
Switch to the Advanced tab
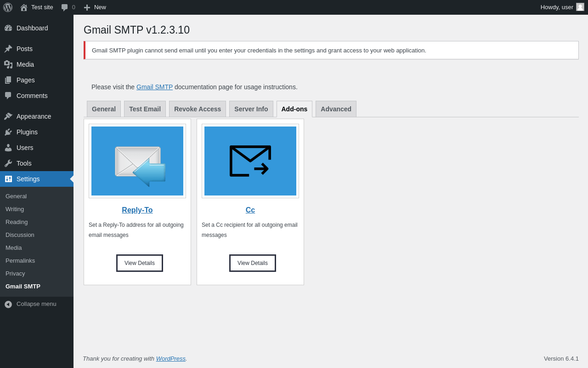pos(336,109)
